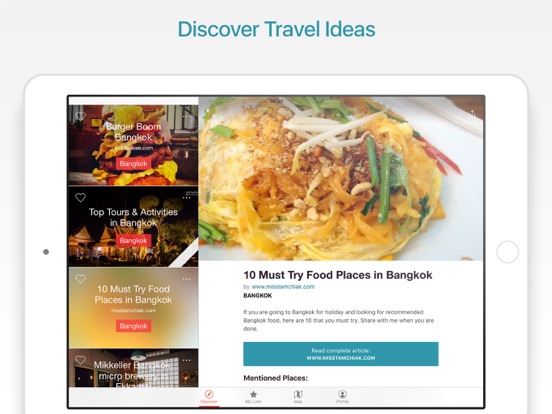
Task: Click the Bangkok tag on Burger Boom card
Action: click(133, 164)
